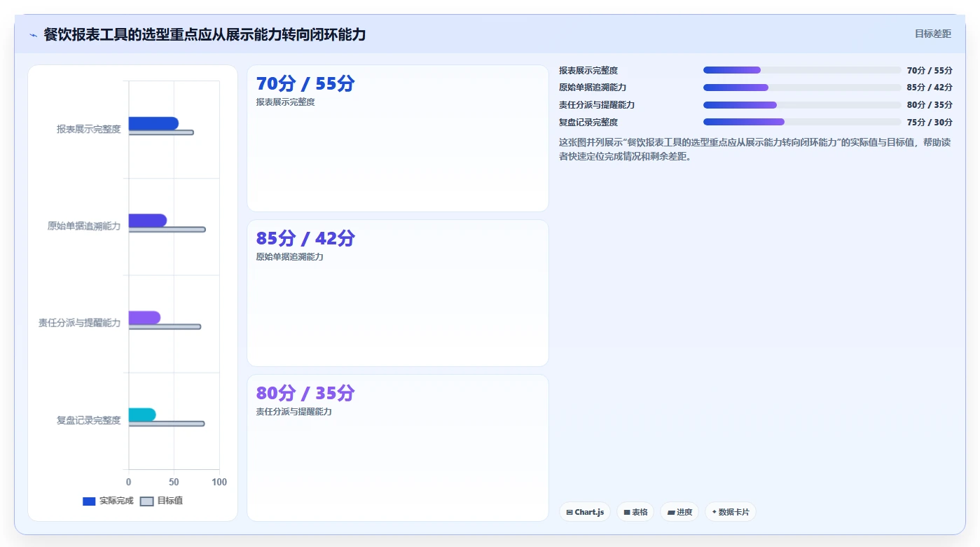The height and width of the screenshot is (547, 980).
Task: Toggle the 目标值 legend item
Action: (161, 501)
